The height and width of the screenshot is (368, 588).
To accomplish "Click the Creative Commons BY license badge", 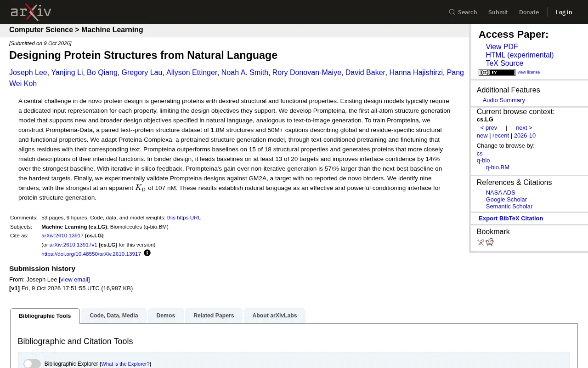I will (497, 72).
